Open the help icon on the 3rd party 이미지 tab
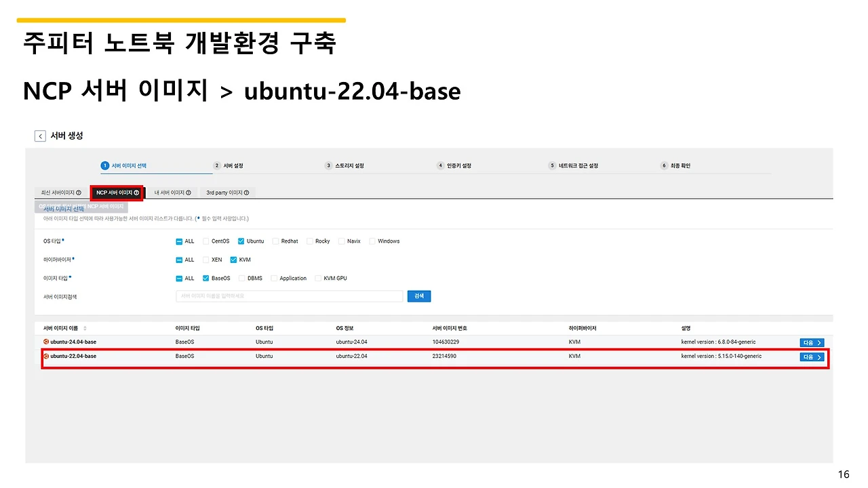This screenshot has width=868, height=488. point(246,193)
